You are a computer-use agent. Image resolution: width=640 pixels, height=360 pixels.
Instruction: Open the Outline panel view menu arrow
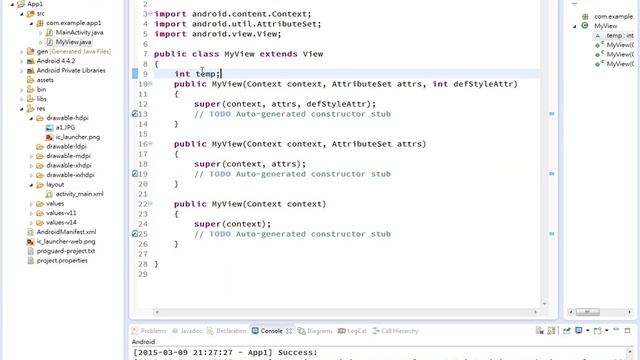tap(574, 4)
